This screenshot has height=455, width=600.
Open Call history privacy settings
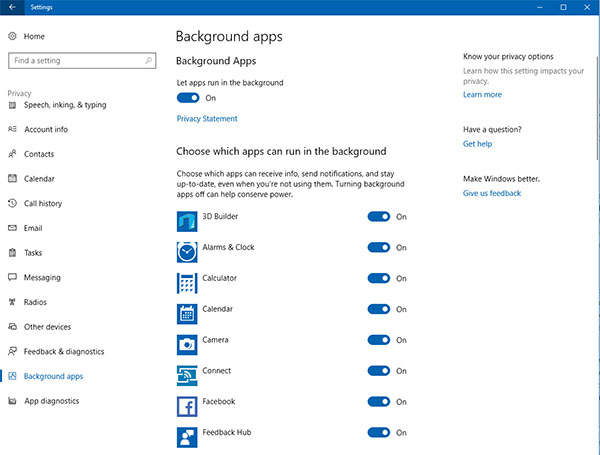(x=42, y=203)
